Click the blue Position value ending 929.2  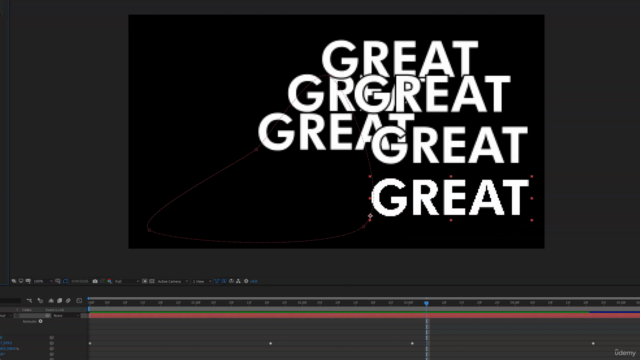tap(6, 343)
